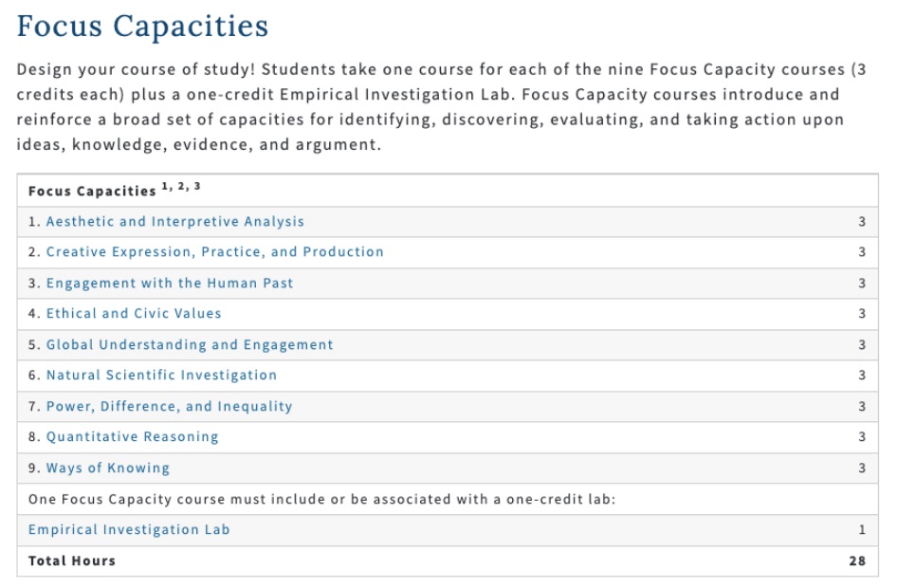The height and width of the screenshot is (588, 897).
Task: Click footnote 2 superscript in table header
Action: point(180,187)
